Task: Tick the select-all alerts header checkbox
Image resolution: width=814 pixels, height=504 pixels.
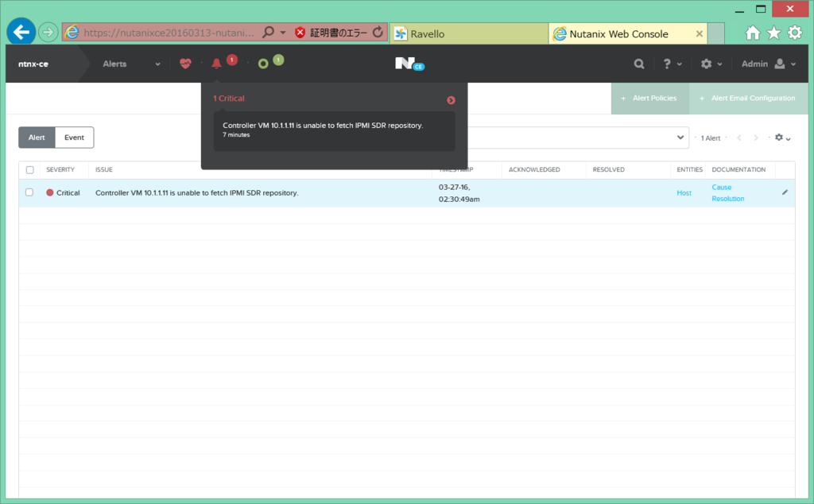Action: pyautogui.click(x=29, y=170)
